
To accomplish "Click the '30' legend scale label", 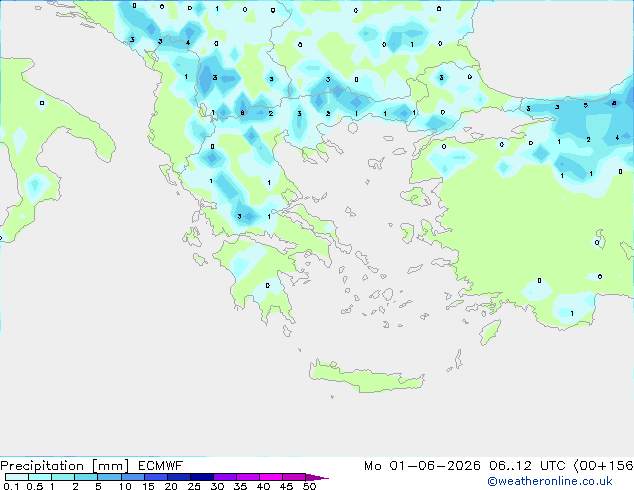I will (217, 486).
